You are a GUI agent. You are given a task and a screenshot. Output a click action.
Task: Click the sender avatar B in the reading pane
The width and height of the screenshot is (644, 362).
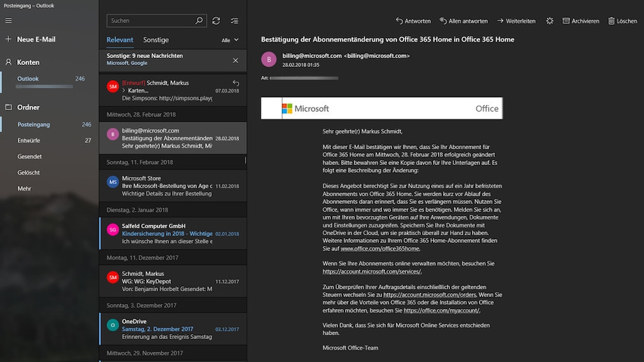[269, 59]
